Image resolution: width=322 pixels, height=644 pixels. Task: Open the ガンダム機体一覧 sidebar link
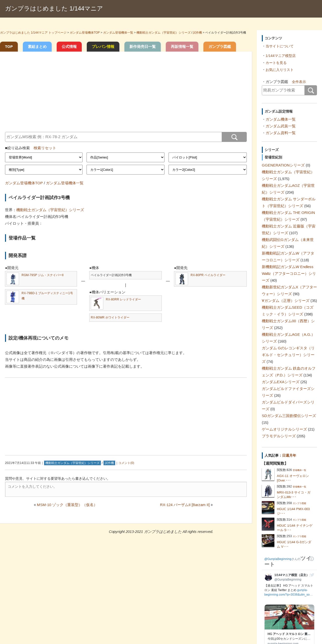coord(280,119)
